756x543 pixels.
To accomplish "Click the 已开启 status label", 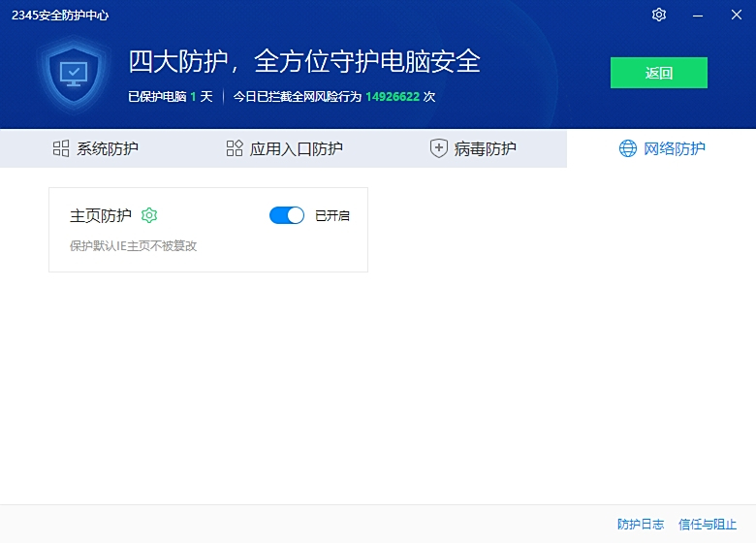I will pyautogui.click(x=332, y=216).
